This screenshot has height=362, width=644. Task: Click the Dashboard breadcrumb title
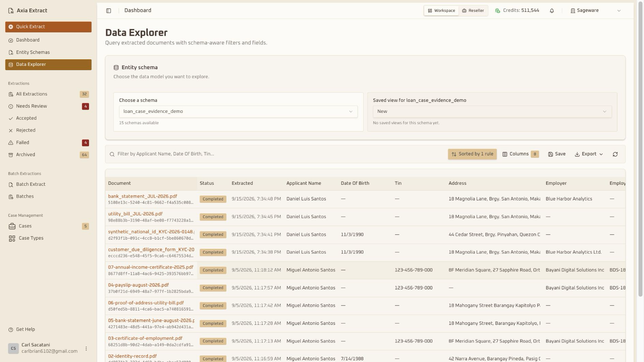[138, 11]
